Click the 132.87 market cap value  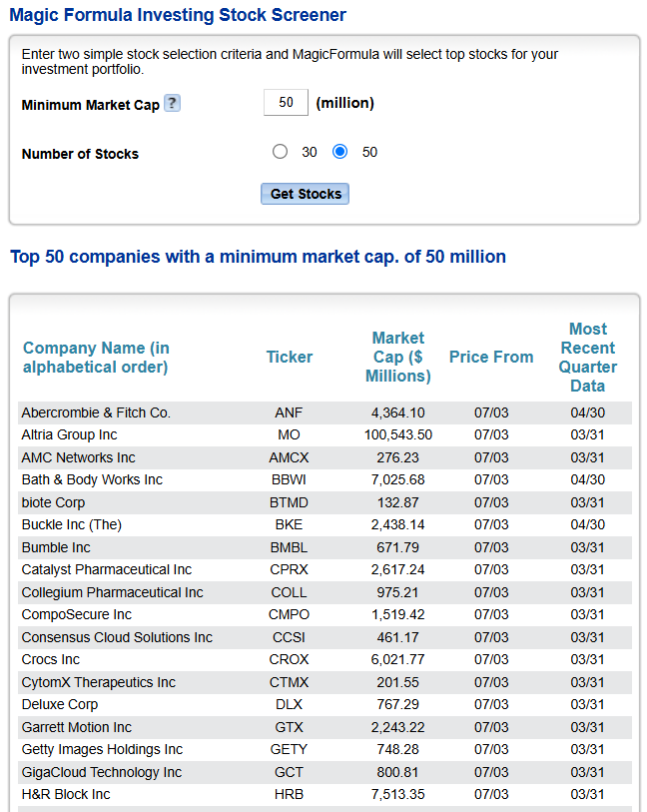pos(398,502)
